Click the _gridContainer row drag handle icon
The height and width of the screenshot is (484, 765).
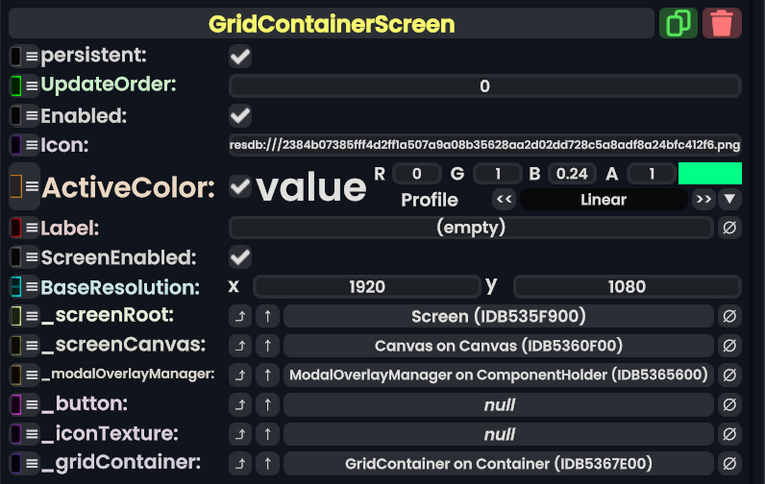32,463
